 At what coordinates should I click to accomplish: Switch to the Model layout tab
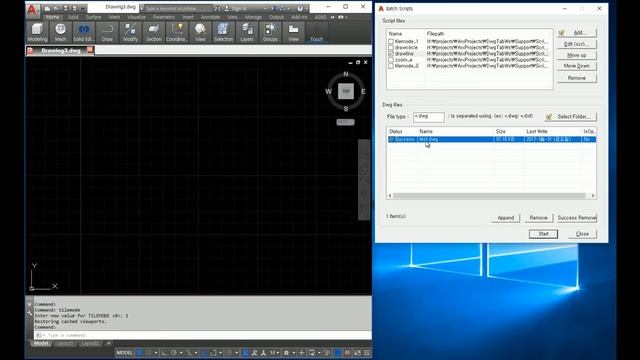tap(41, 343)
